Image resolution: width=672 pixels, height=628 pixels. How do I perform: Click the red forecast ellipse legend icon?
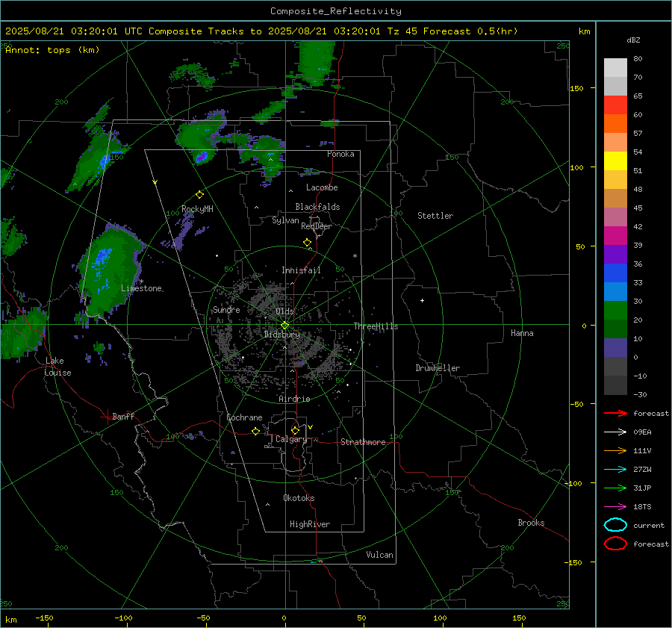(x=615, y=544)
